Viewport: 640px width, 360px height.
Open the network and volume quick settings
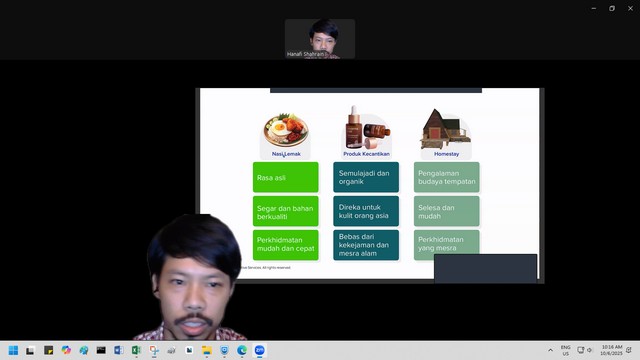point(584,350)
